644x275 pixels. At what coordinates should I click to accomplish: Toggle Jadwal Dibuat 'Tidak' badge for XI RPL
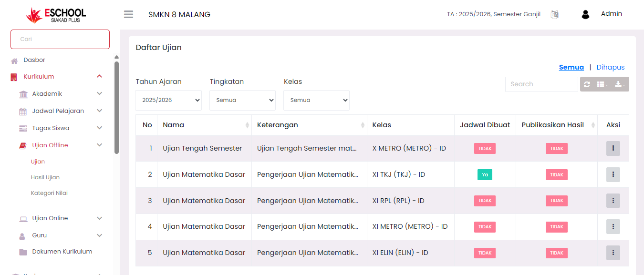point(485,201)
